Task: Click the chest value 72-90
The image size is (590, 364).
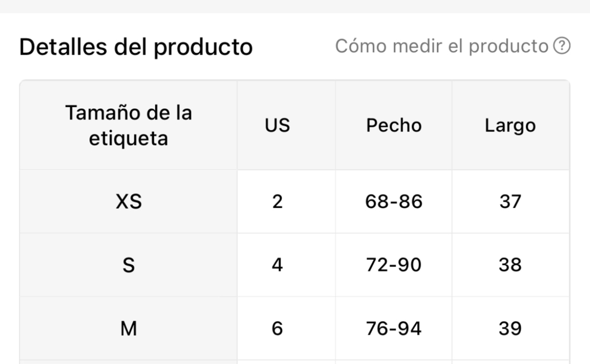Action: click(394, 265)
